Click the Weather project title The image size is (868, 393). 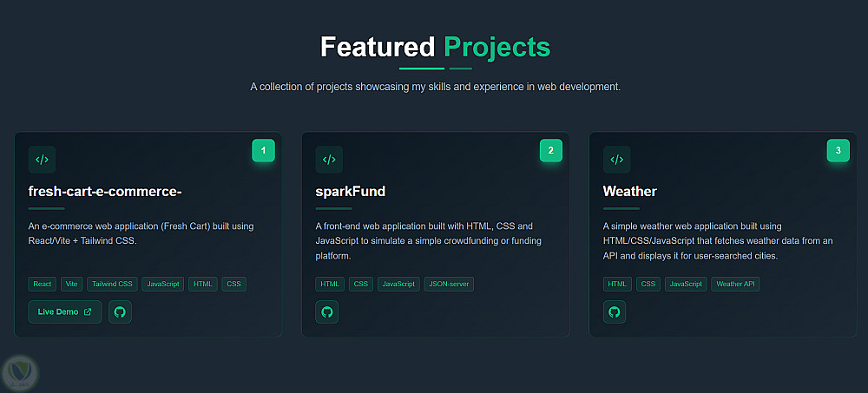[630, 191]
